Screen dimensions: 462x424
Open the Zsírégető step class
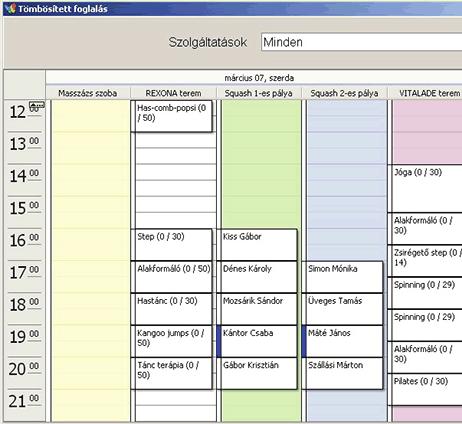click(425, 261)
